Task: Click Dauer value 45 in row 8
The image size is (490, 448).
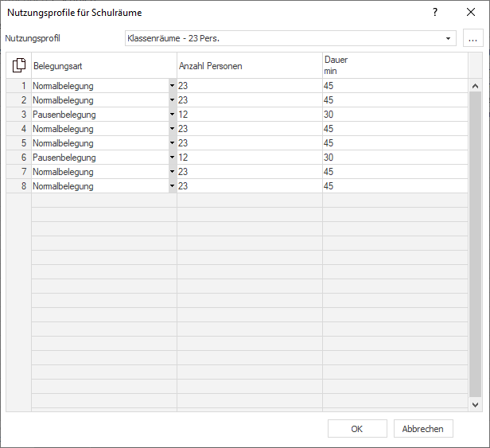Action: (x=395, y=186)
